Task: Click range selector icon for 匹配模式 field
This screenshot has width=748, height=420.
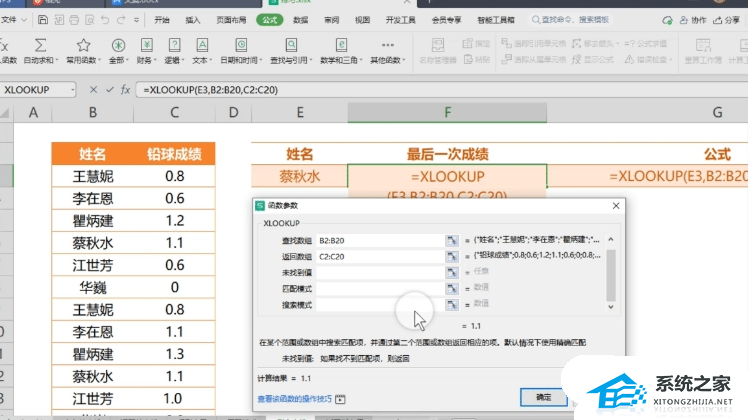Action: [451, 289]
